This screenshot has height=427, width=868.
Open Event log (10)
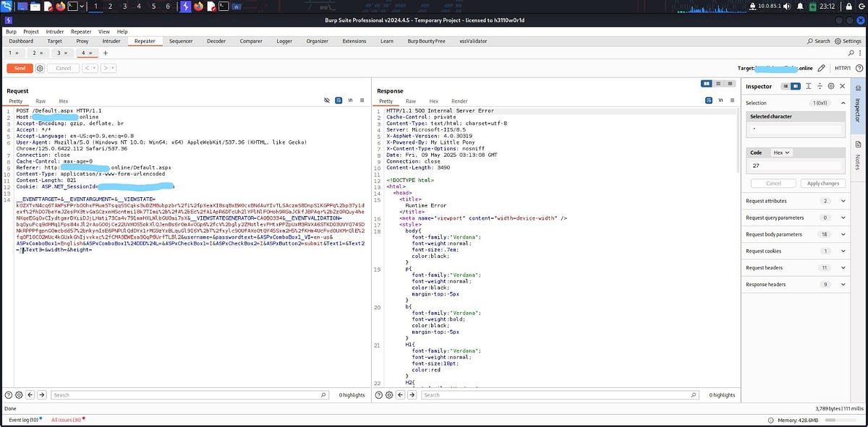coord(25,420)
